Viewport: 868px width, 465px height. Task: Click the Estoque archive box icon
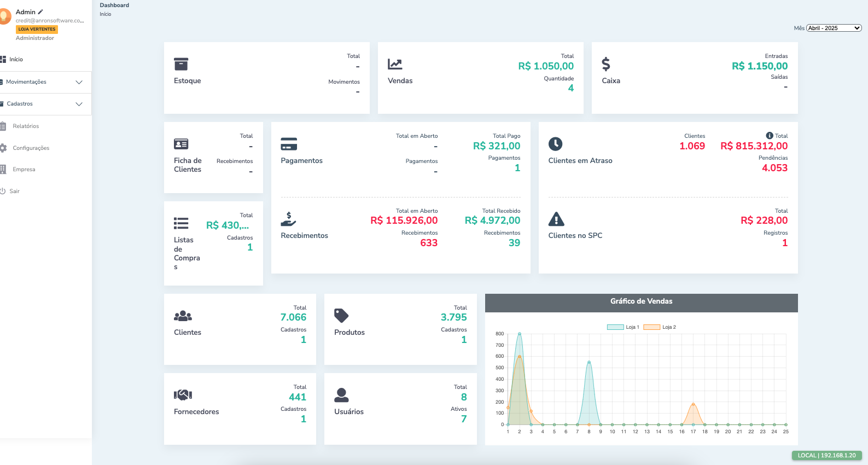[180, 64]
